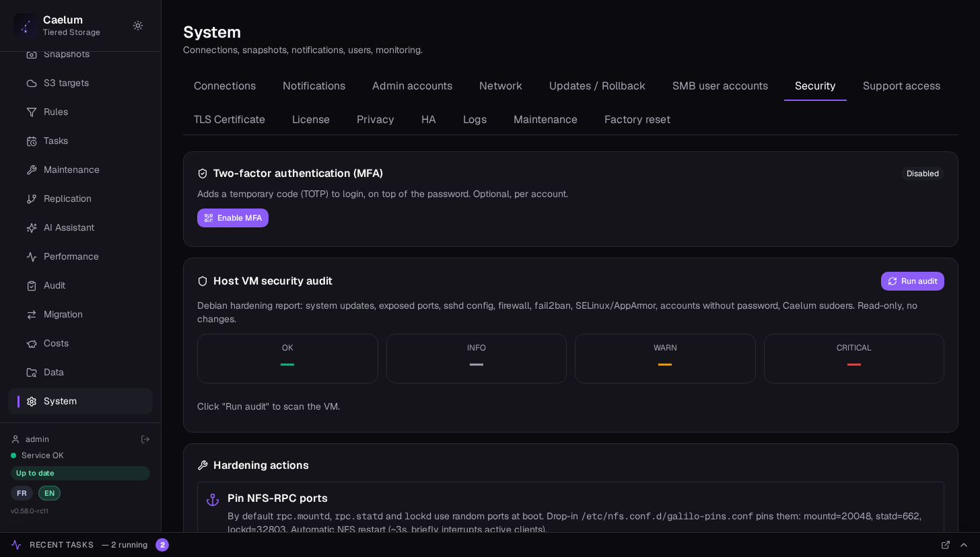Click the Pin NFS-RPC ports title

pyautogui.click(x=277, y=498)
